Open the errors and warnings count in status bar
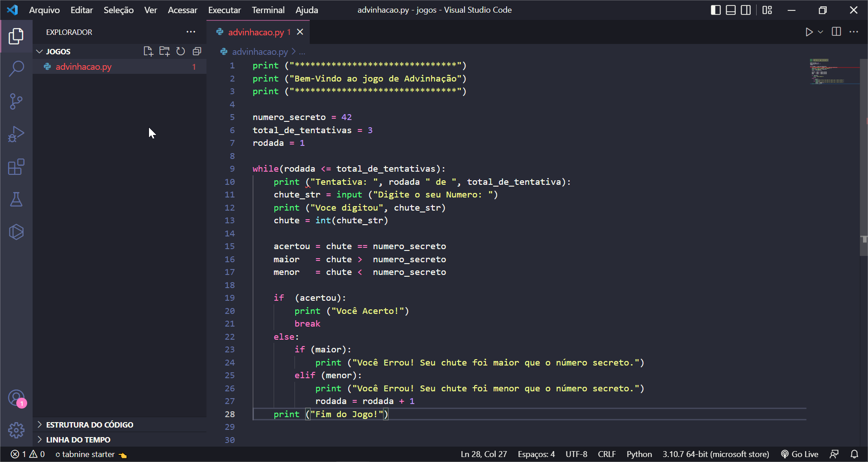Image resolution: width=868 pixels, height=462 pixels. (28, 454)
